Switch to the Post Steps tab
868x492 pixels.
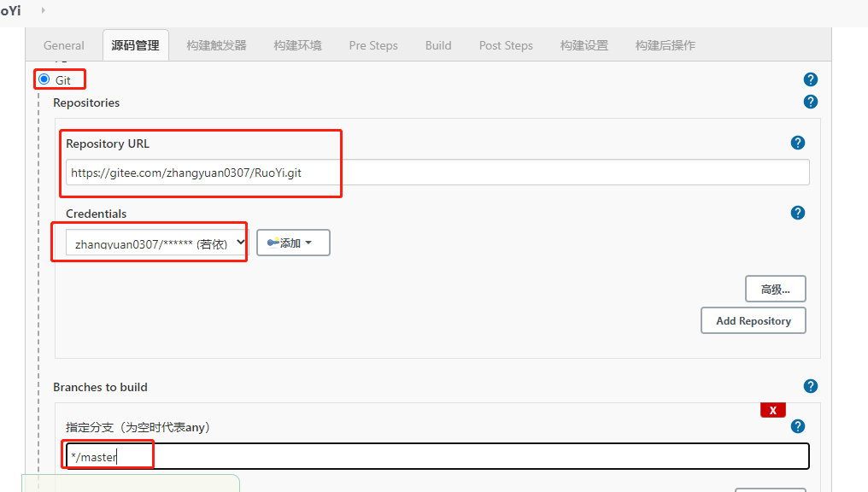click(506, 45)
